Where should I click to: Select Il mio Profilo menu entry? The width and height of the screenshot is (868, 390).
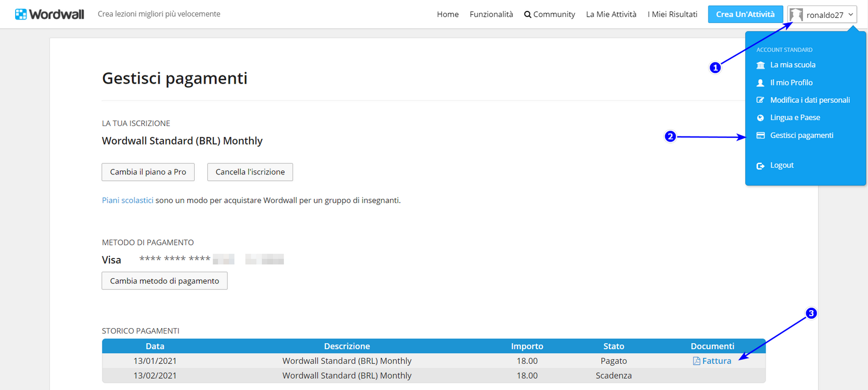[x=792, y=83]
